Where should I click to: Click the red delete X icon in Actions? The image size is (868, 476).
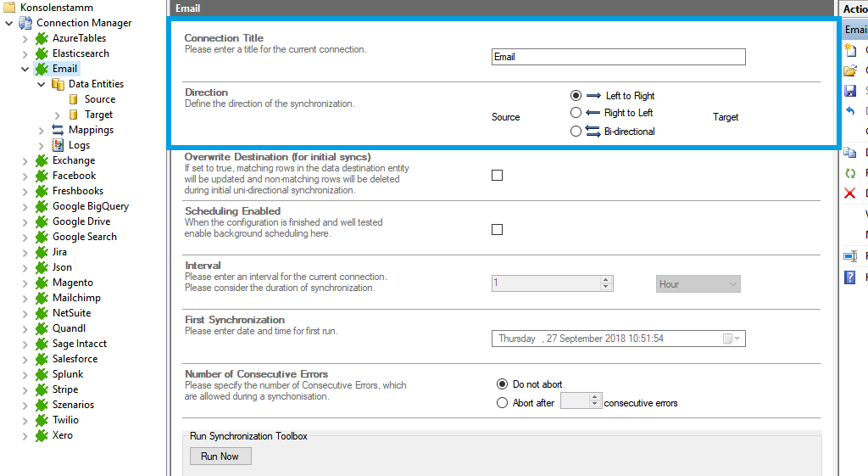(x=850, y=193)
